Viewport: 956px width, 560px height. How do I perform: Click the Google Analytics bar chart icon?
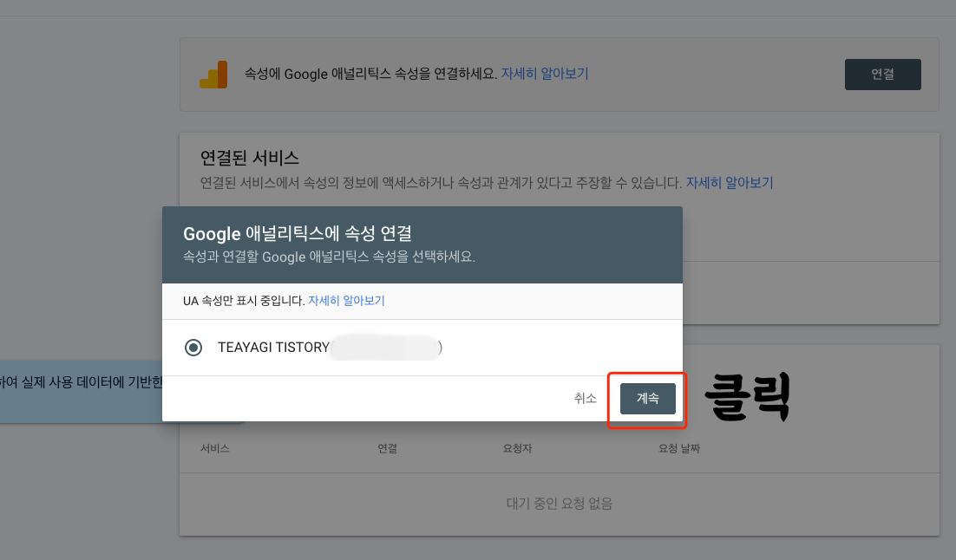point(213,75)
